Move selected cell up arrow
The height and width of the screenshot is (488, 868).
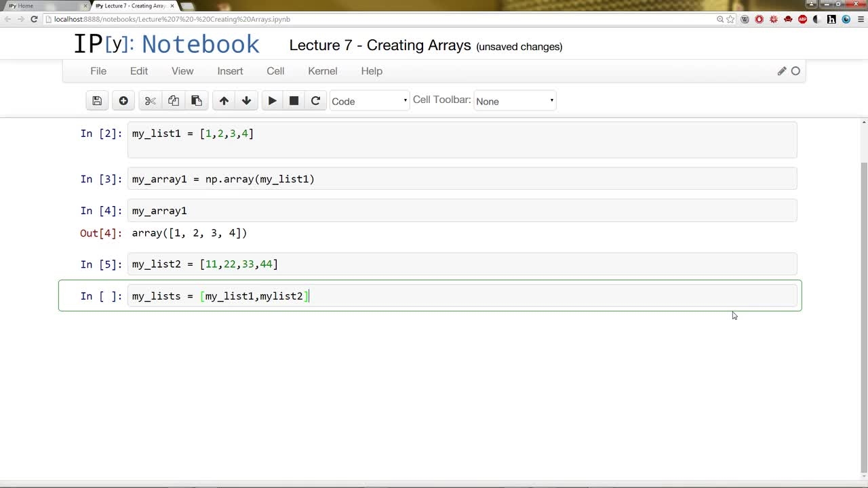tap(224, 101)
